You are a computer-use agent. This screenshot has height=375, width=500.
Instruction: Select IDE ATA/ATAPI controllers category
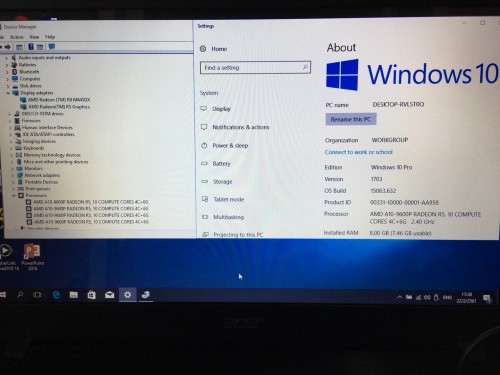click(x=49, y=134)
